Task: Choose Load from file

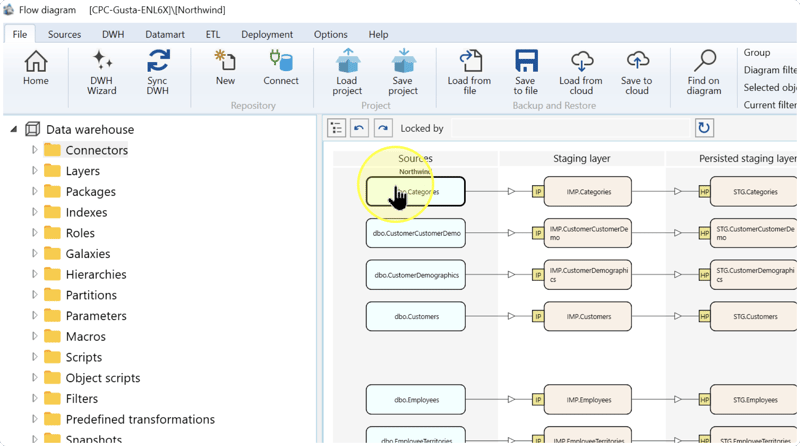Action: pos(469,72)
